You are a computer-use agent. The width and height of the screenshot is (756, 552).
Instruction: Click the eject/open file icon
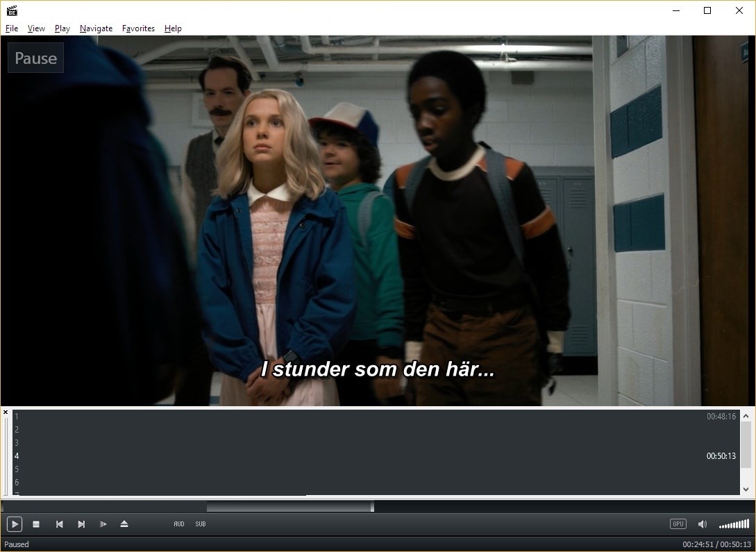[x=124, y=524]
